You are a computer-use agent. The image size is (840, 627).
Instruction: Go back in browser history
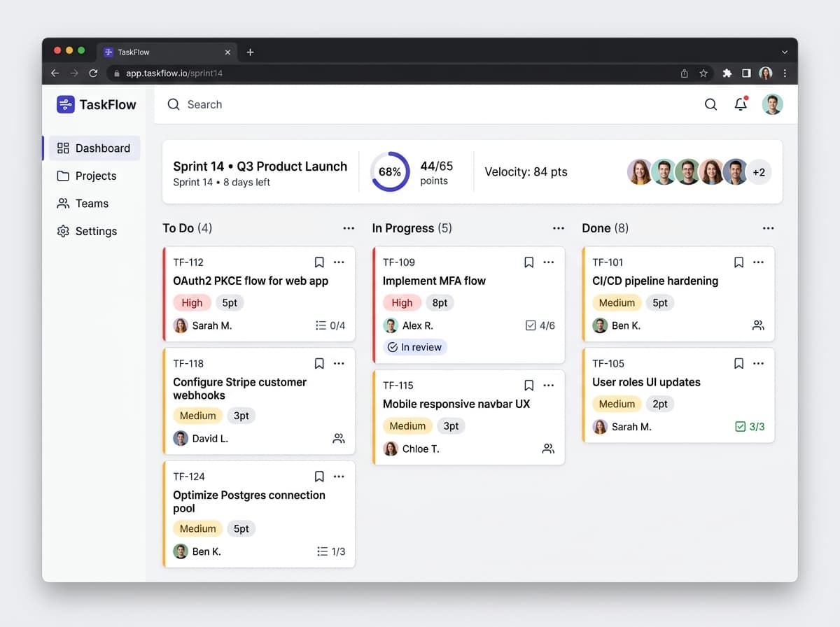[x=55, y=73]
